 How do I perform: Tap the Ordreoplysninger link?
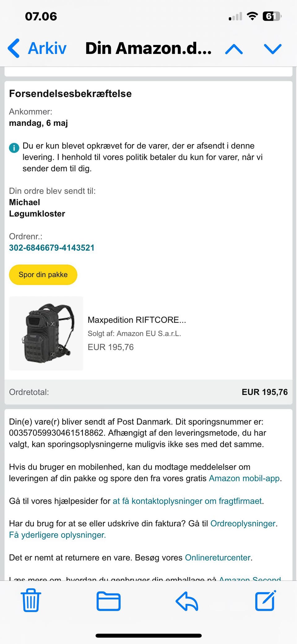point(243,524)
